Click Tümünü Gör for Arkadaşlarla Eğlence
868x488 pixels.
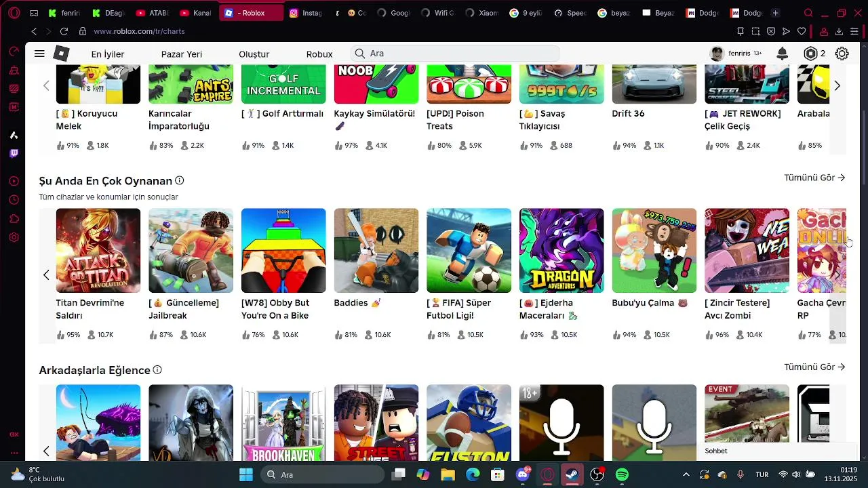(814, 367)
